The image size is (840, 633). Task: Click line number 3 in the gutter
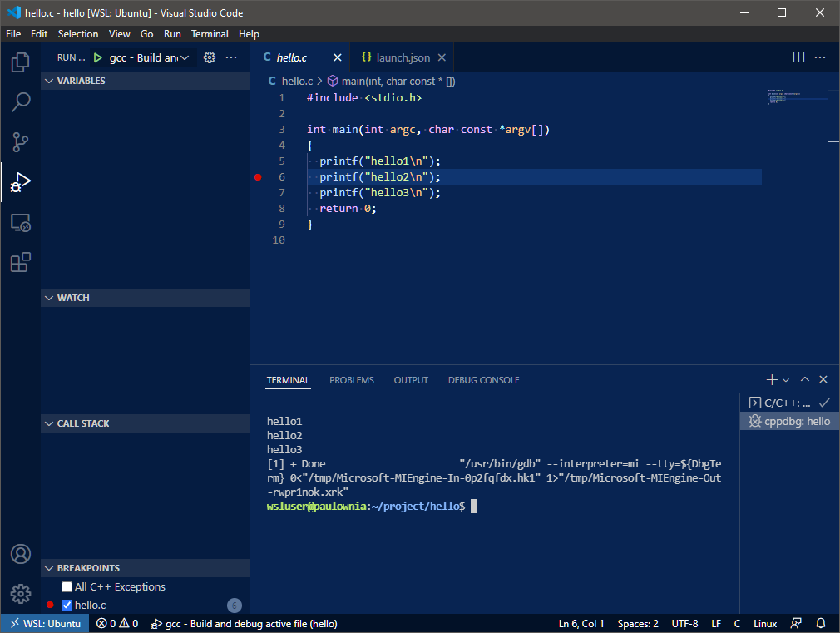pyautogui.click(x=282, y=129)
